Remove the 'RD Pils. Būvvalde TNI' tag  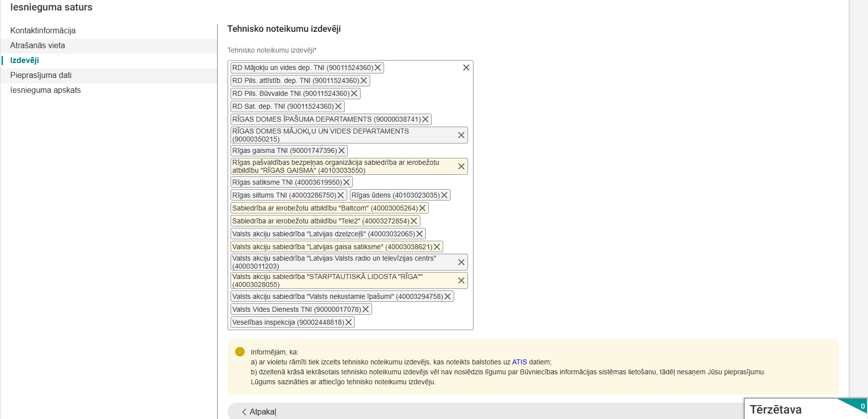tap(354, 94)
